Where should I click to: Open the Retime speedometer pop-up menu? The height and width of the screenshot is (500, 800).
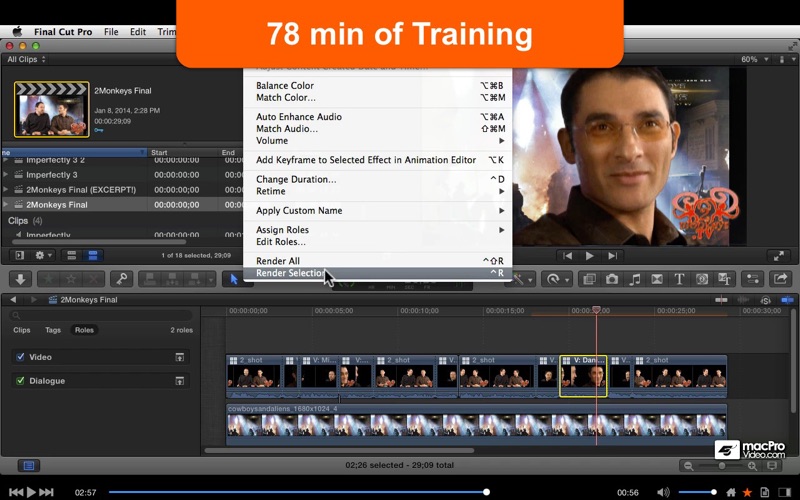(x=556, y=279)
